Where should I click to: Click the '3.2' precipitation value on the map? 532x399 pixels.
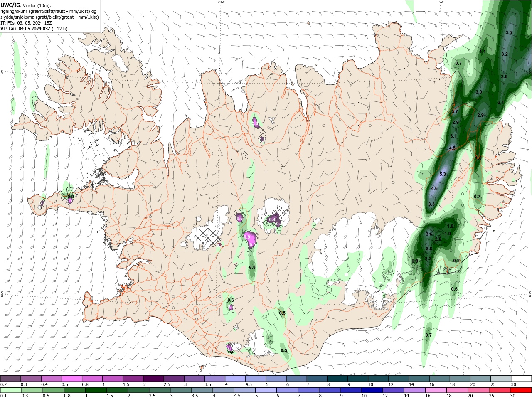505,54
